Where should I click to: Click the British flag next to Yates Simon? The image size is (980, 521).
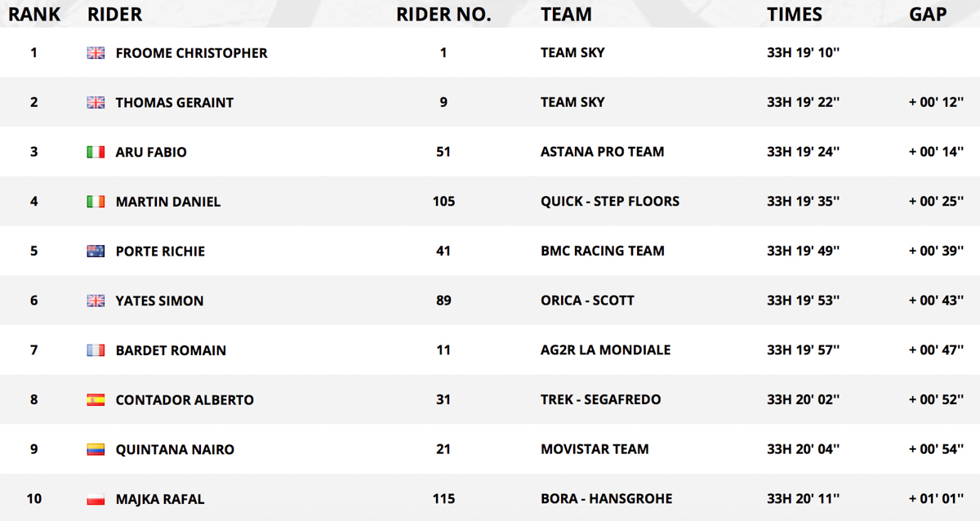96,301
